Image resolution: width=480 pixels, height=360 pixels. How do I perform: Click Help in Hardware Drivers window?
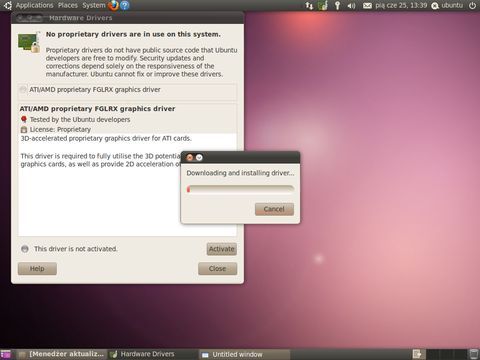tap(37, 269)
